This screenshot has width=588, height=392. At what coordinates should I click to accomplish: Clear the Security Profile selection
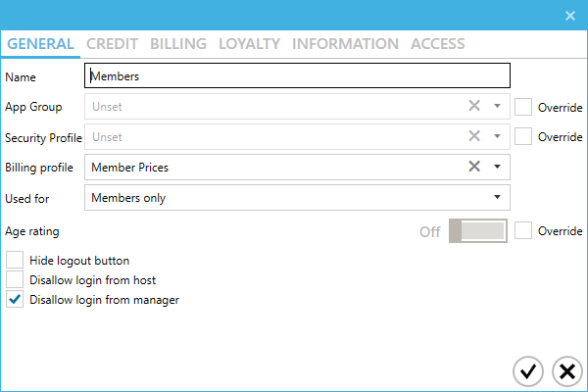point(474,136)
